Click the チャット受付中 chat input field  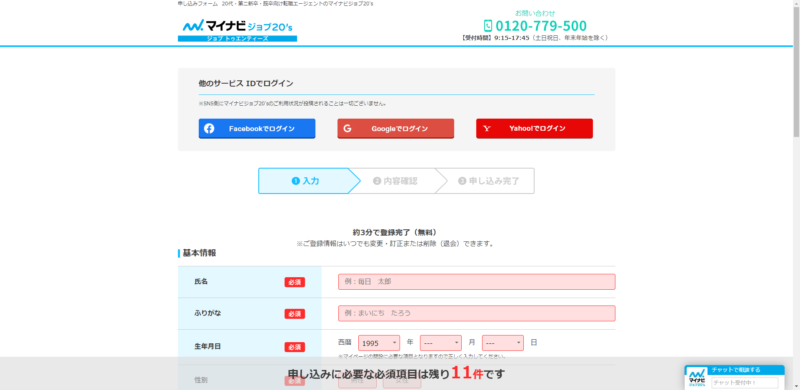click(745, 383)
